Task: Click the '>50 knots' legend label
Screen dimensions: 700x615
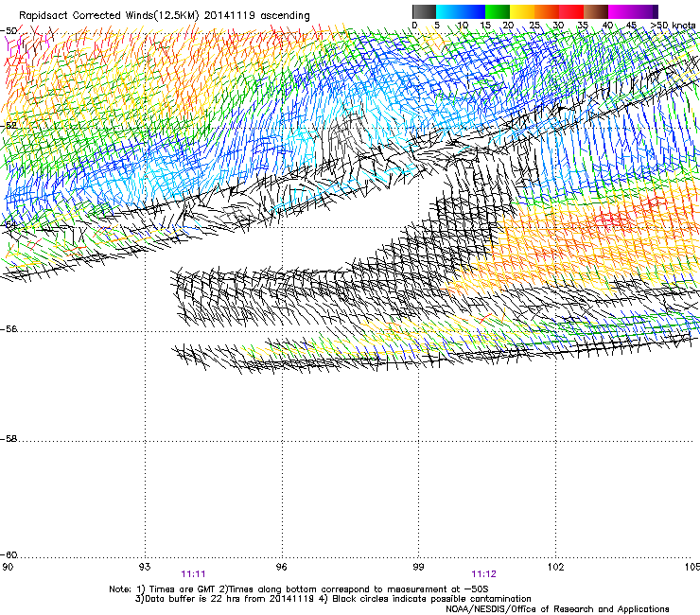Action: click(674, 26)
